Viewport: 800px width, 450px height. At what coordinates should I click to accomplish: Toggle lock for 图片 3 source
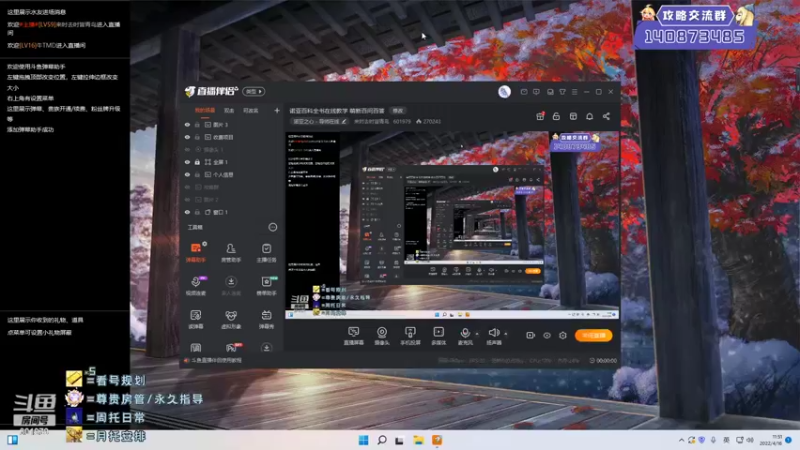pyautogui.click(x=197, y=124)
